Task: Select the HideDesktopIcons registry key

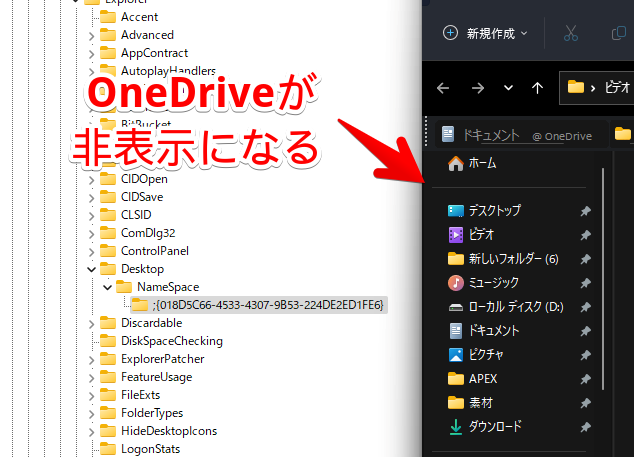Action: pos(169,431)
